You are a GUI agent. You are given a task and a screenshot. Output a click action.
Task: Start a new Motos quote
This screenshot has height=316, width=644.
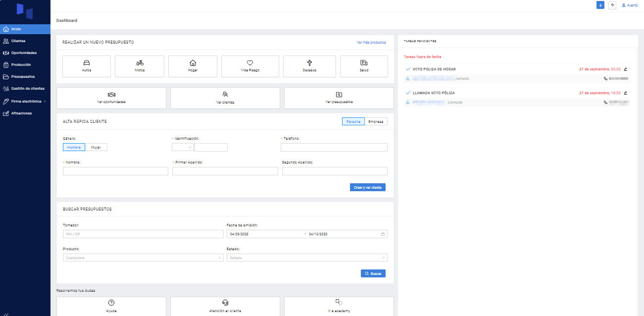[x=140, y=66]
